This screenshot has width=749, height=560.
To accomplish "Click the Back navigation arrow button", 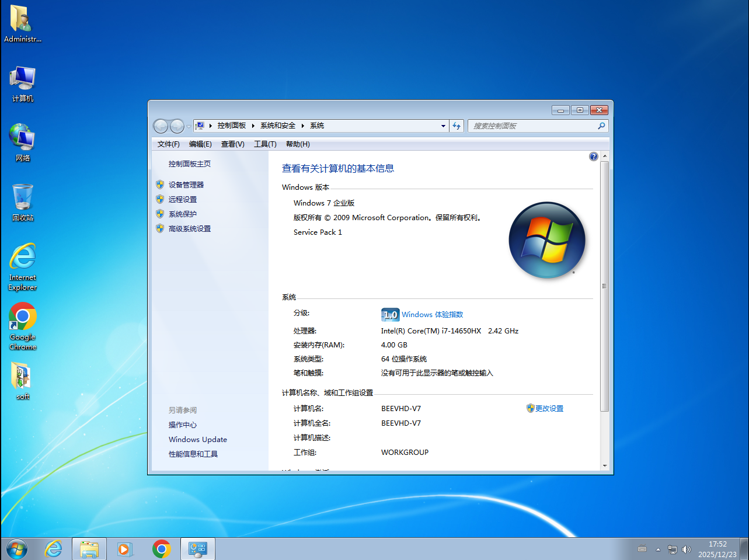I will [x=161, y=126].
